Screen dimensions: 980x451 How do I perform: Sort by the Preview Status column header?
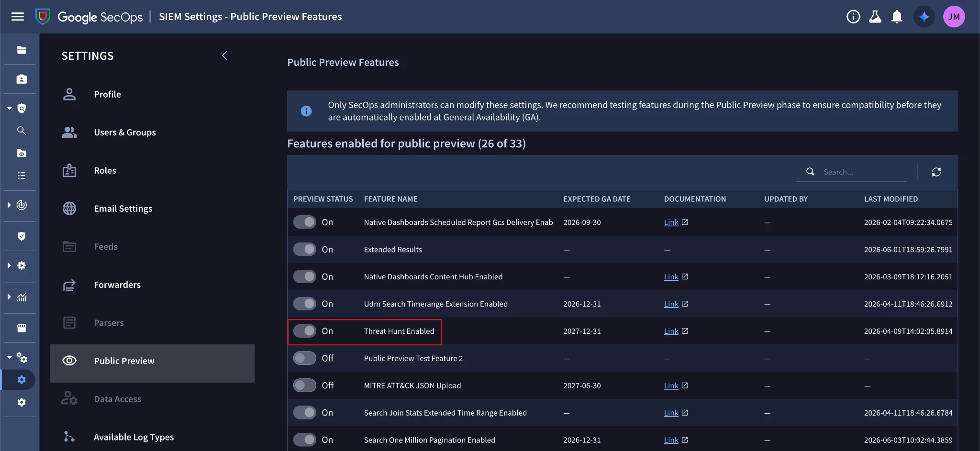click(323, 199)
